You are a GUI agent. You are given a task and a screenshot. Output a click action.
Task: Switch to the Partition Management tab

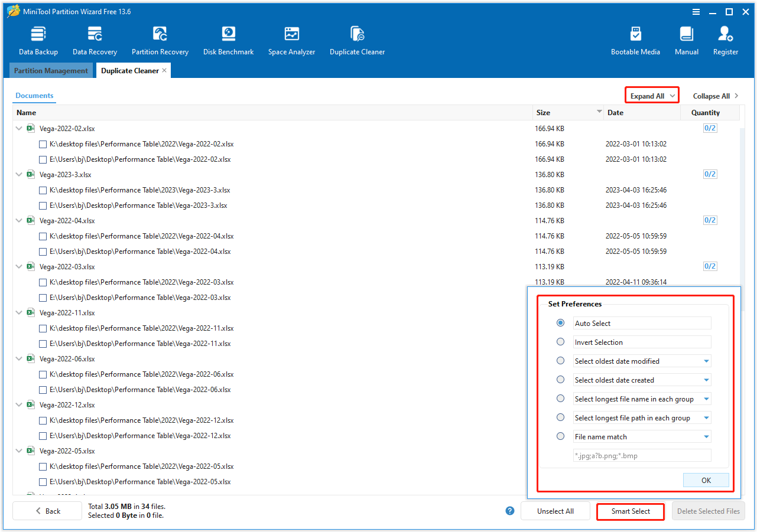[51, 70]
